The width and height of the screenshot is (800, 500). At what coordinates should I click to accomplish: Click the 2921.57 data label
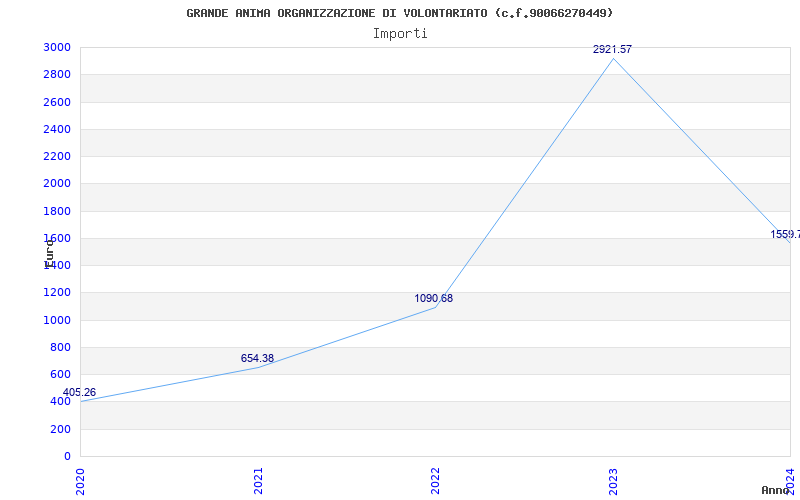tap(612, 49)
